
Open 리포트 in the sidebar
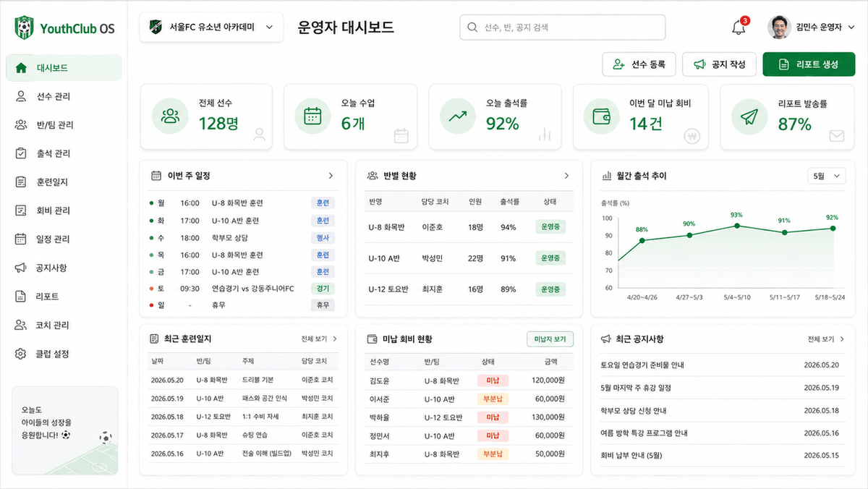click(64, 297)
